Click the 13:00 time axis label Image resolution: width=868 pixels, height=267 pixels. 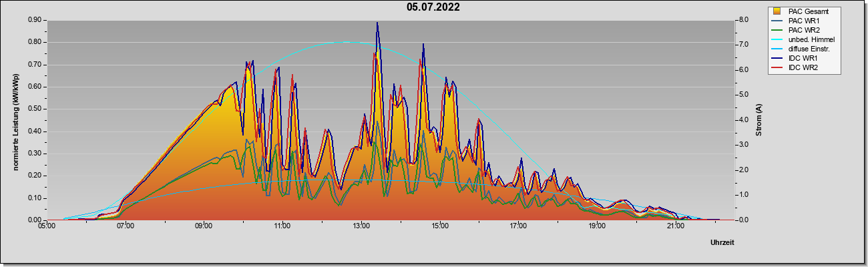[x=361, y=226]
